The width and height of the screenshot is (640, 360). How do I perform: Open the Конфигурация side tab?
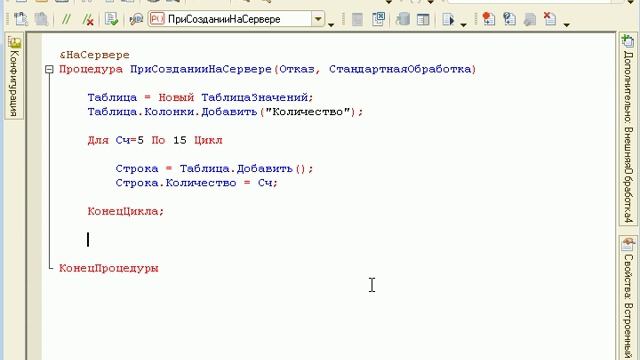[14, 76]
